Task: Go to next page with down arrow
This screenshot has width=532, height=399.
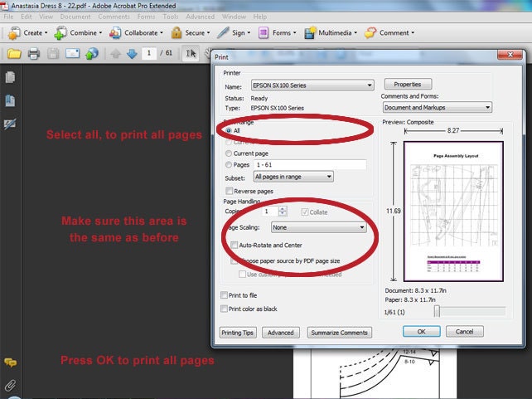Action: click(x=132, y=53)
